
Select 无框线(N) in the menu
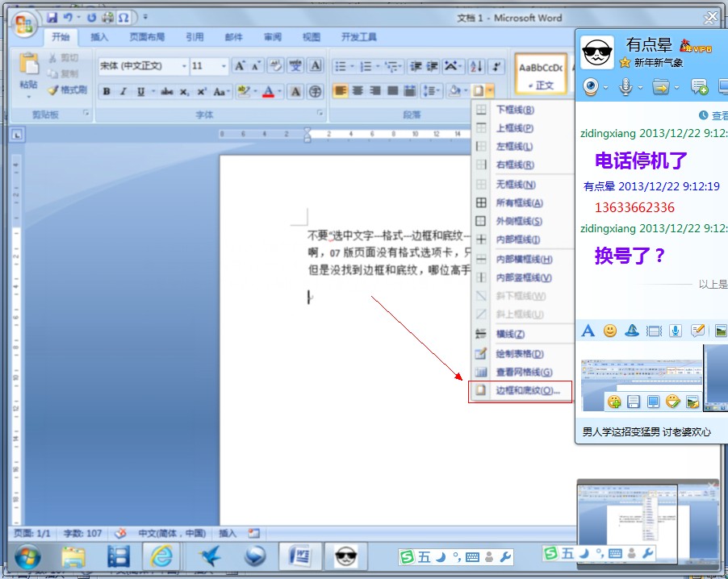[x=522, y=185]
